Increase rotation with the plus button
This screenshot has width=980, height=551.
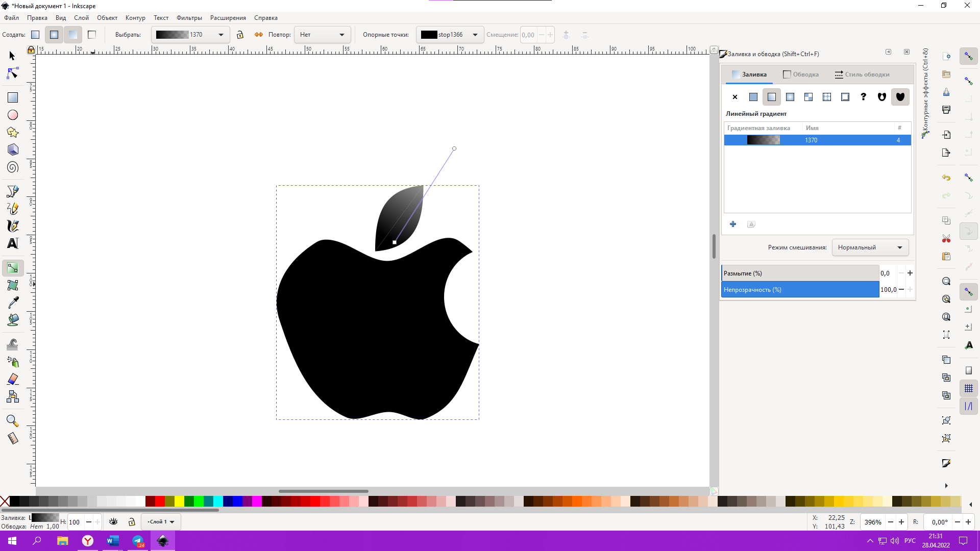[968, 522]
